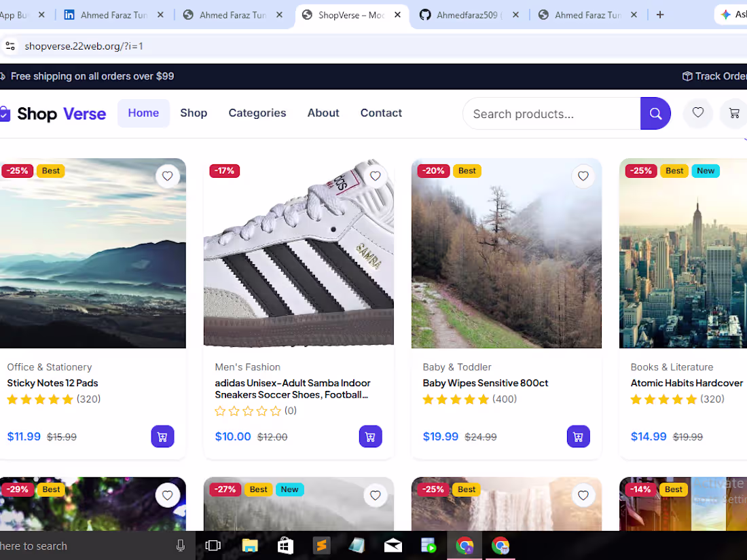
Task: Switch to the last Ahmed Faraz Tun tab
Action: pos(588,15)
